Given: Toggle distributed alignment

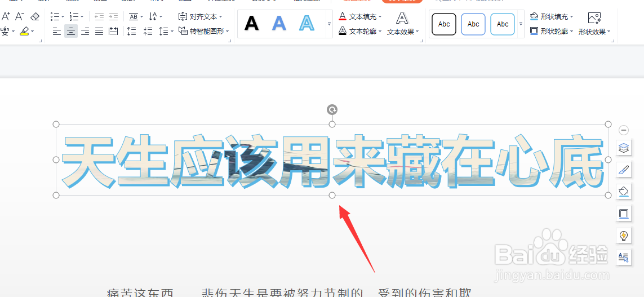Looking at the screenshot, I should pos(113,31).
